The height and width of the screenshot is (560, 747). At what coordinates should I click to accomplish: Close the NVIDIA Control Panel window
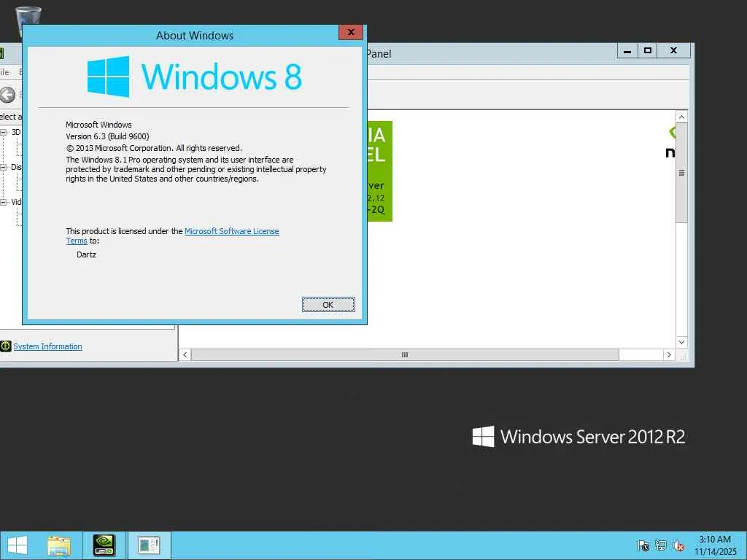pyautogui.click(x=673, y=50)
